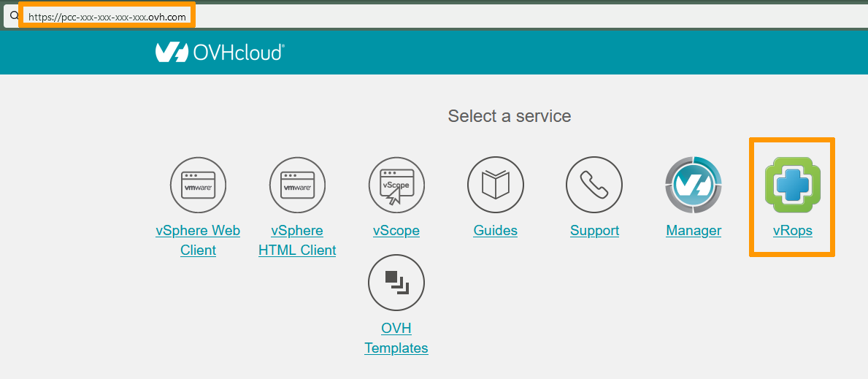The image size is (868, 379).
Task: Follow the 'vSphere HTML Client' text link
Action: 297,240
